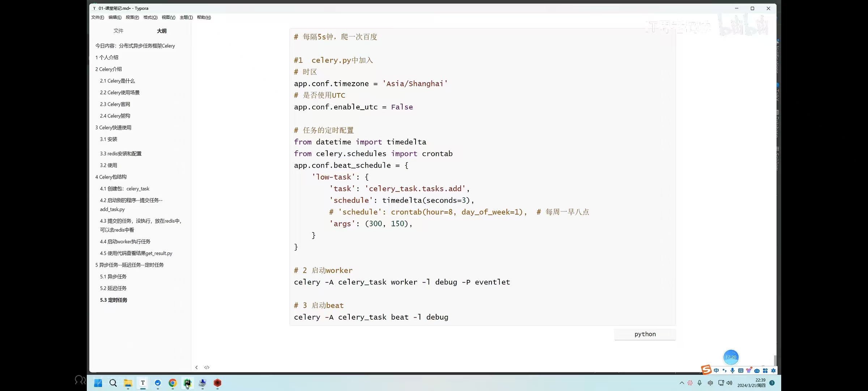The width and height of the screenshot is (868, 391).
Task: Change code block language python field
Action: click(645, 334)
